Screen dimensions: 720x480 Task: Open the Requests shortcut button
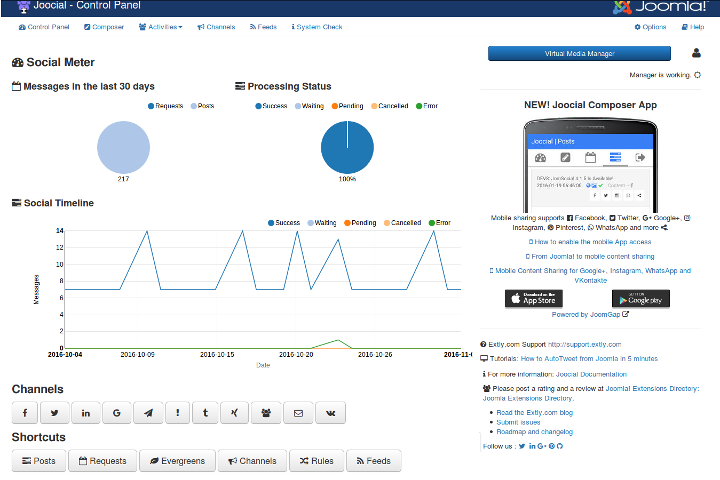click(x=102, y=461)
